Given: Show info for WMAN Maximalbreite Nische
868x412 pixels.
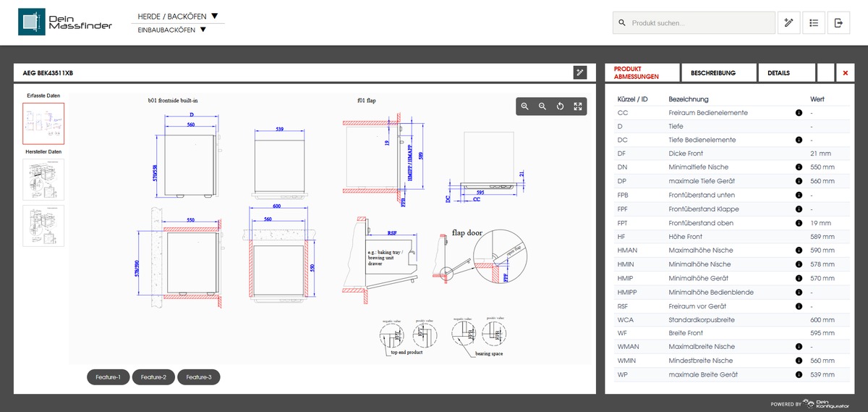Looking at the screenshot, I should [799, 347].
